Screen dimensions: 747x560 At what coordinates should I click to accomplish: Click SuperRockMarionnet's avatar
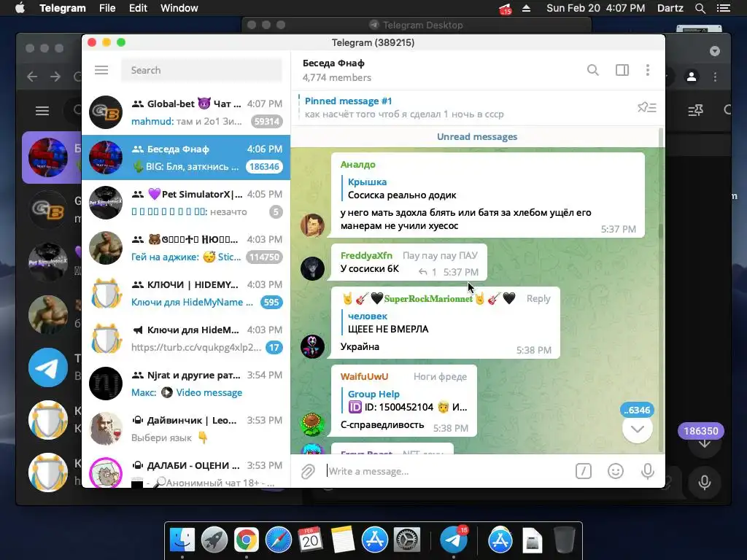tap(312, 346)
